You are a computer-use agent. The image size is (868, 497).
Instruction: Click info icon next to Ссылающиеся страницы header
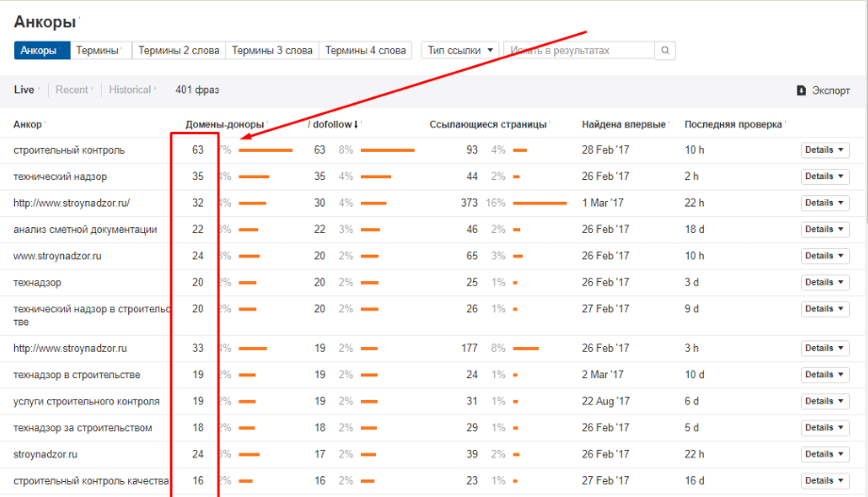tap(550, 124)
